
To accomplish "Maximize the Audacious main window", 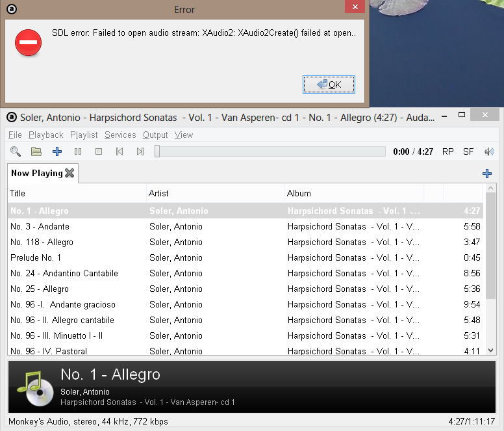I will pyautogui.click(x=462, y=115).
